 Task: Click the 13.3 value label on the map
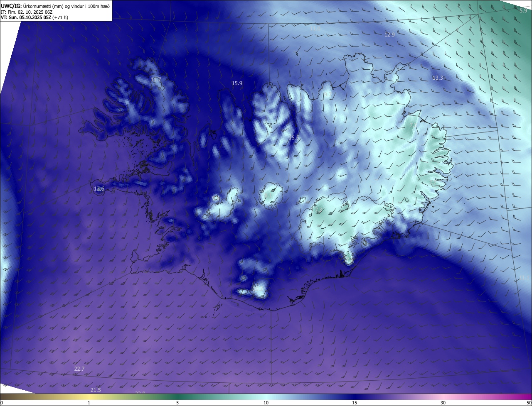(438, 78)
